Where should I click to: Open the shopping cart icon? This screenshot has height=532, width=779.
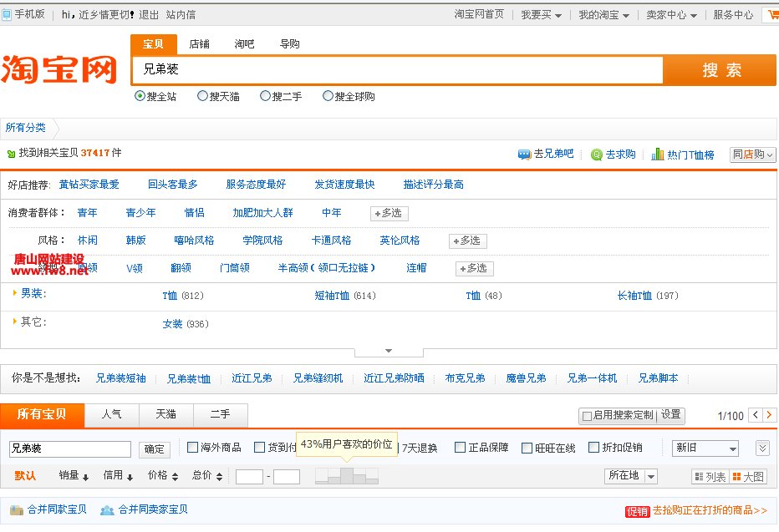[773, 14]
